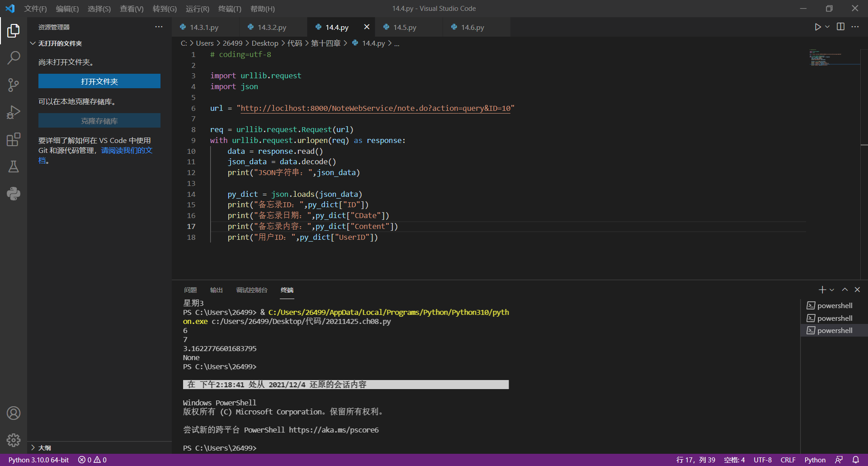The image size is (868, 466).
Task: Open the Extensions view
Action: tap(14, 139)
